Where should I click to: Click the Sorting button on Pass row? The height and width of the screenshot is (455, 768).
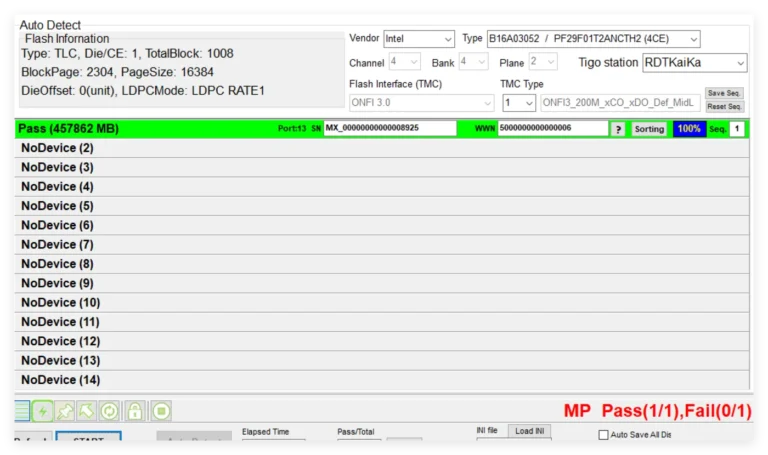[x=649, y=129]
